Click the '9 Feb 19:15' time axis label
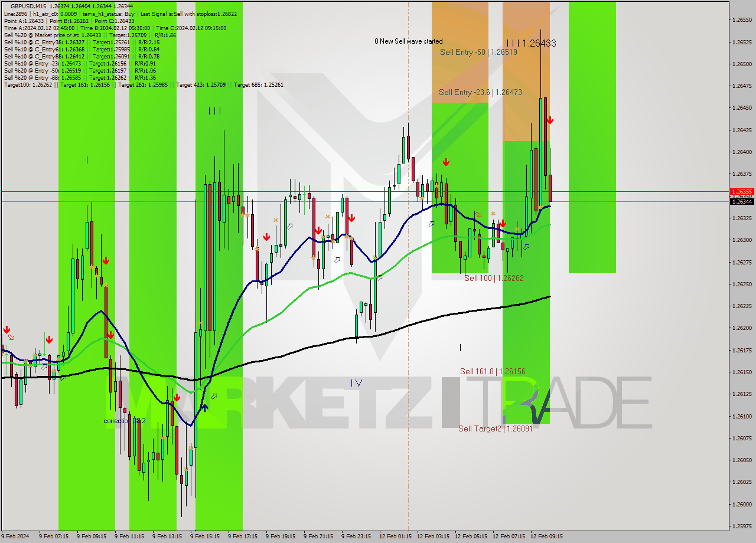756x543 pixels. tap(281, 537)
